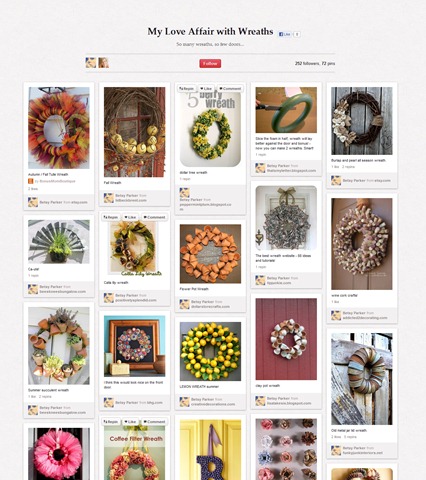
Task: Open the old metal jar lid wreath image
Action: [362, 379]
